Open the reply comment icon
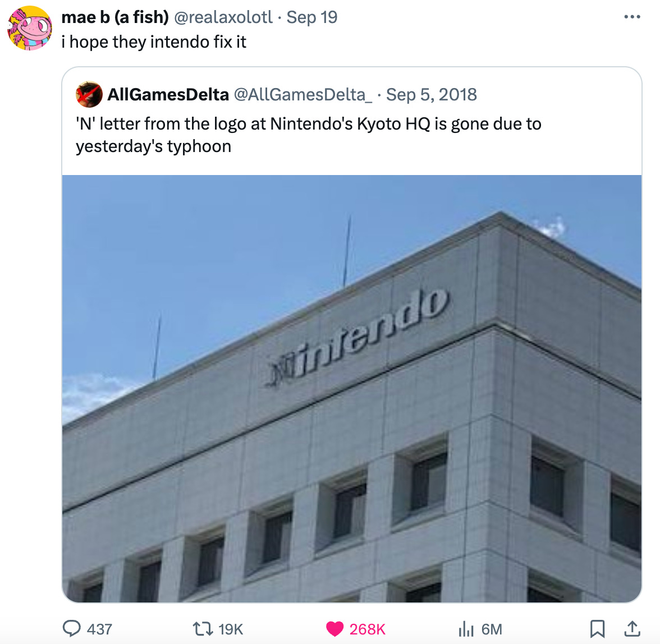Viewport: 660px width, 644px height. click(x=72, y=629)
